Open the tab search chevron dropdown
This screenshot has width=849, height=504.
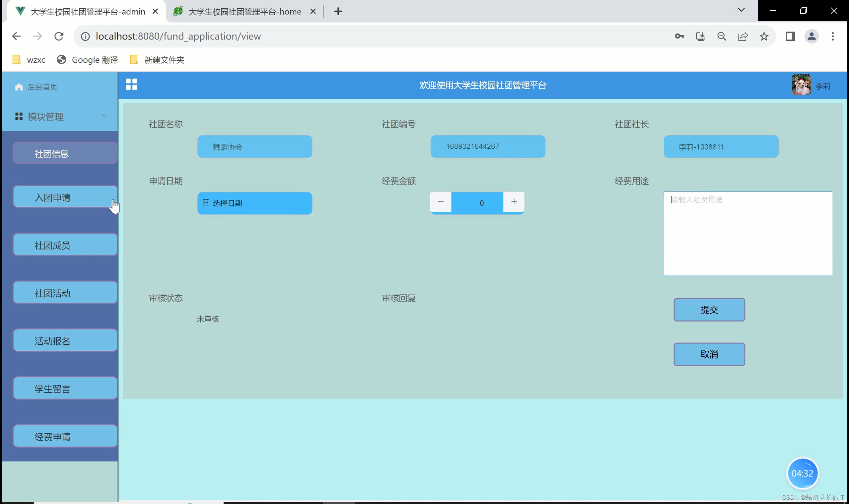click(742, 10)
